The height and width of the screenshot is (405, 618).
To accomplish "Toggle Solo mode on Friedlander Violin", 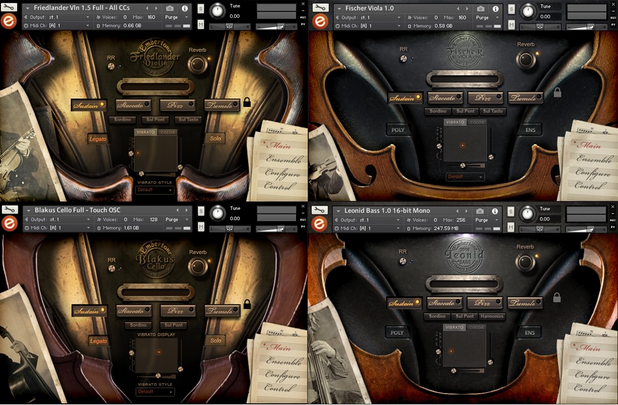I will 215,138.
